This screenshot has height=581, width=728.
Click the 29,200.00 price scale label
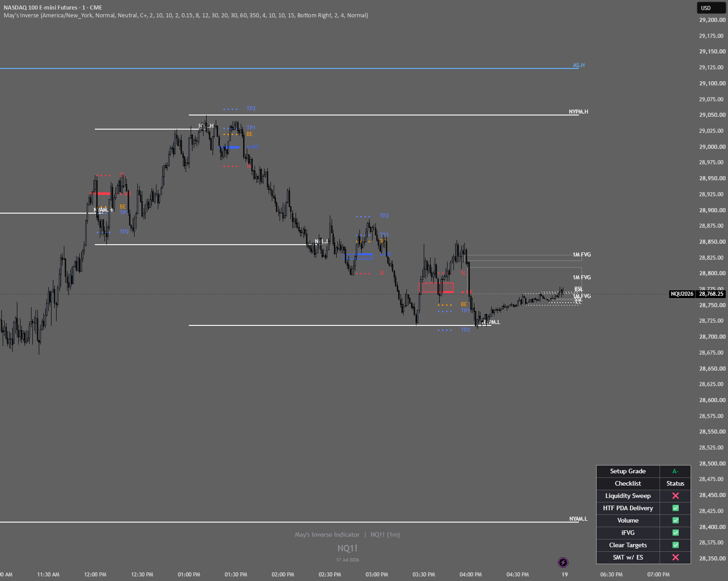coord(712,20)
